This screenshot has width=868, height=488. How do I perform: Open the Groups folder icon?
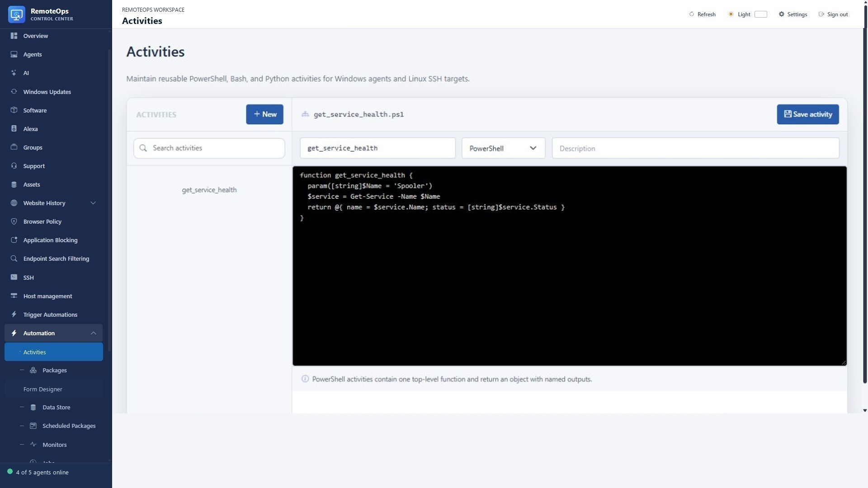tap(14, 147)
